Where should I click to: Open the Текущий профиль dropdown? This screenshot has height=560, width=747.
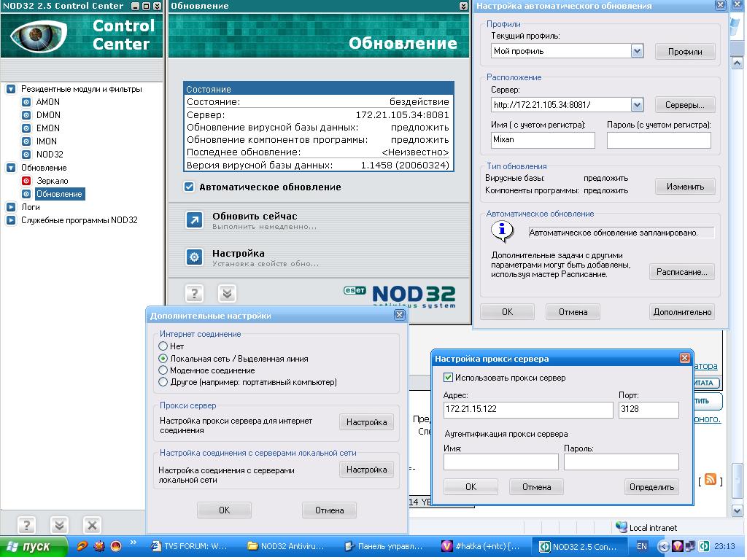coord(637,51)
